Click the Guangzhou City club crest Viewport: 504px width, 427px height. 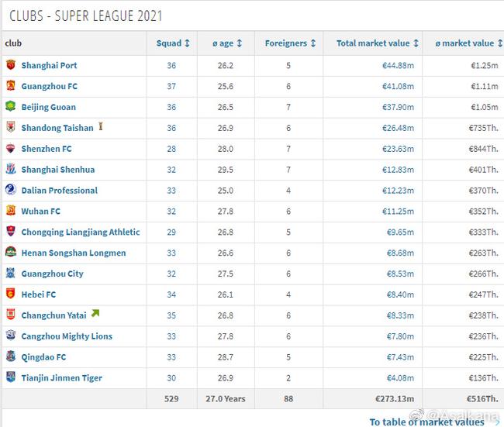(x=11, y=273)
